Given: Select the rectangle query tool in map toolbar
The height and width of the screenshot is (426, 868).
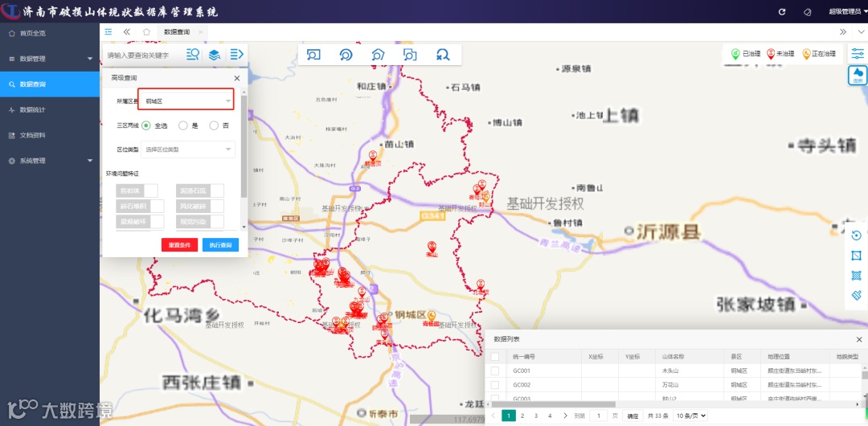Looking at the screenshot, I should (x=314, y=55).
